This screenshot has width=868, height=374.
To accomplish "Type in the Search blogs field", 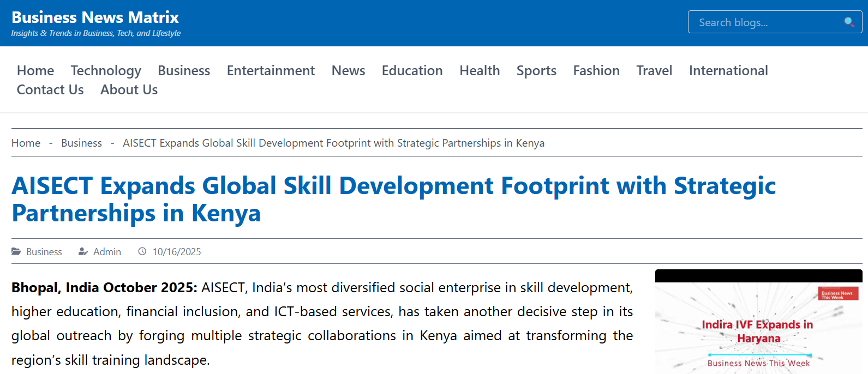I will coord(764,22).
